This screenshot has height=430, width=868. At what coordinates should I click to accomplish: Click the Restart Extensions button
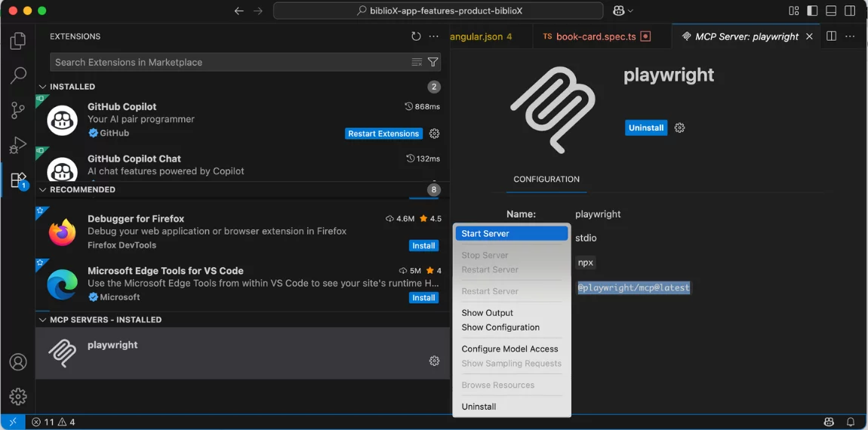point(383,134)
